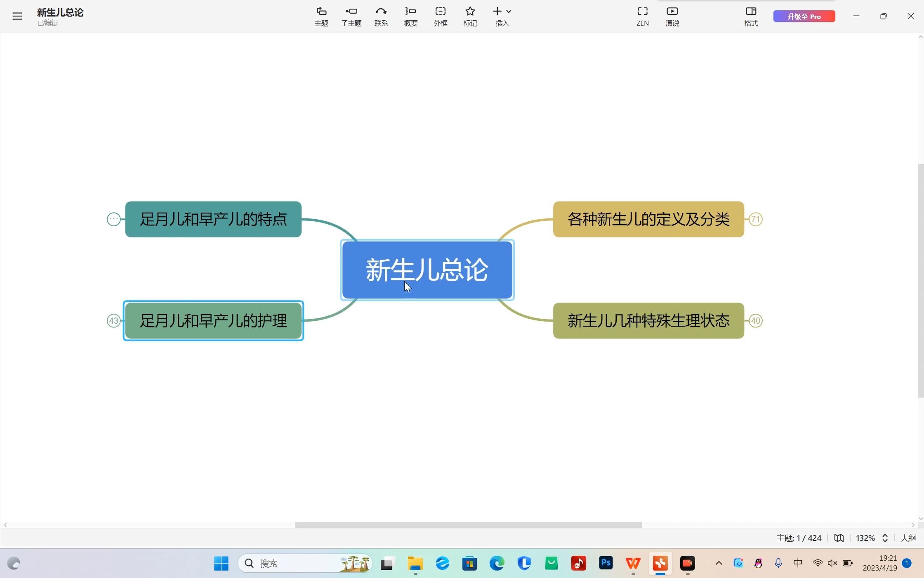Screen dimensions: 924x578
Task: Expand the branch showing 71 subtopics
Action: point(755,219)
